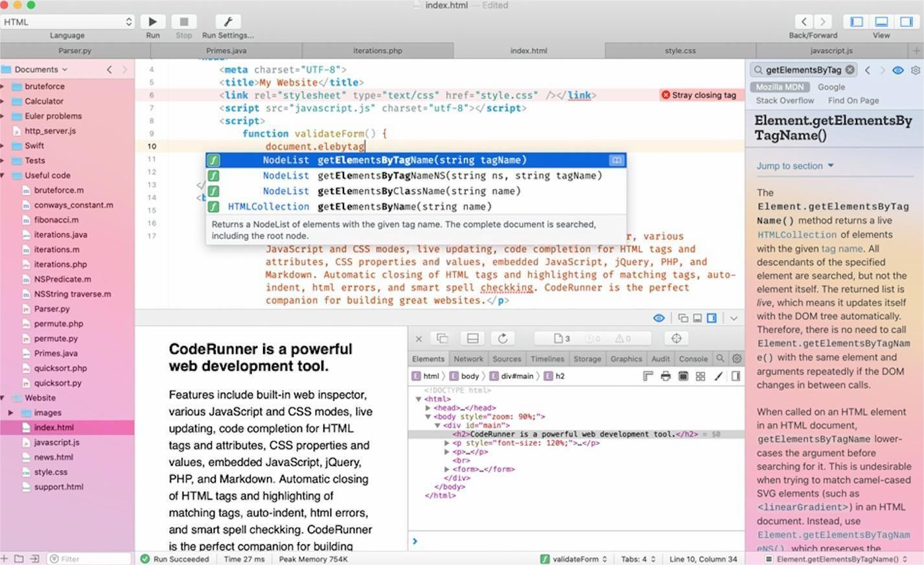This screenshot has width=924, height=565.
Task: Select getElementsByClassName completion suggestion
Action: point(416,191)
